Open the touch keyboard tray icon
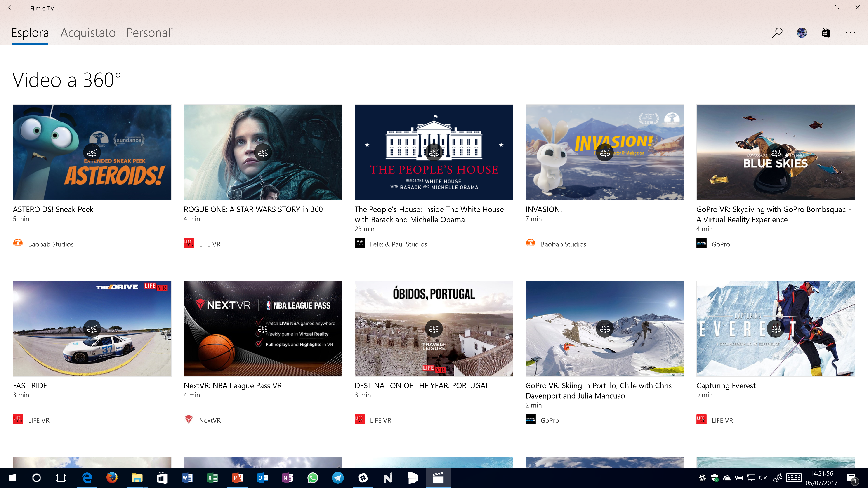The height and width of the screenshot is (488, 868). 794,478
